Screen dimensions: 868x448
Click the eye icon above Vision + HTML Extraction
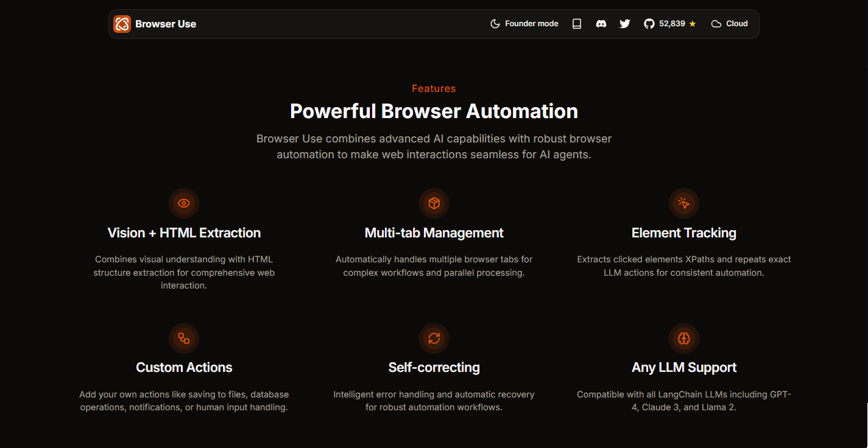184,203
